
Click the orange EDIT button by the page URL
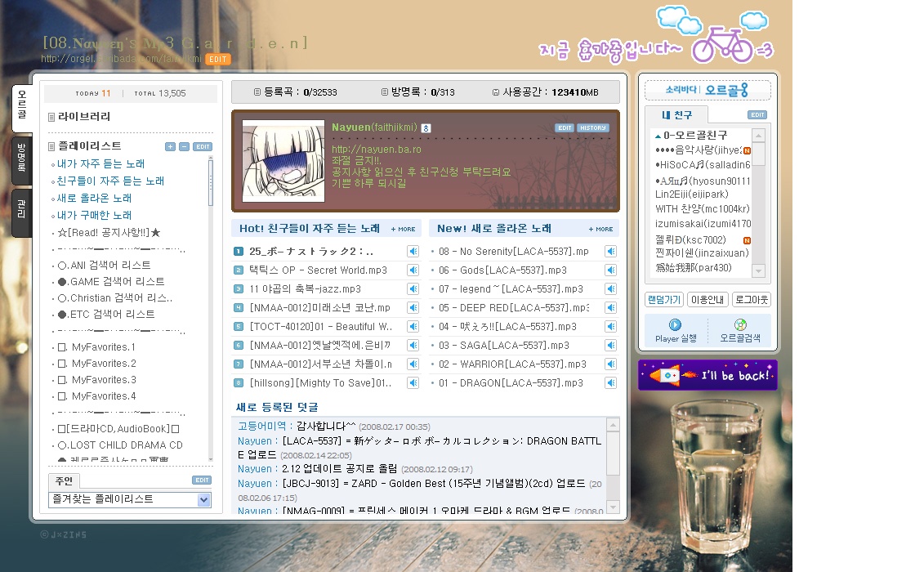coord(217,59)
